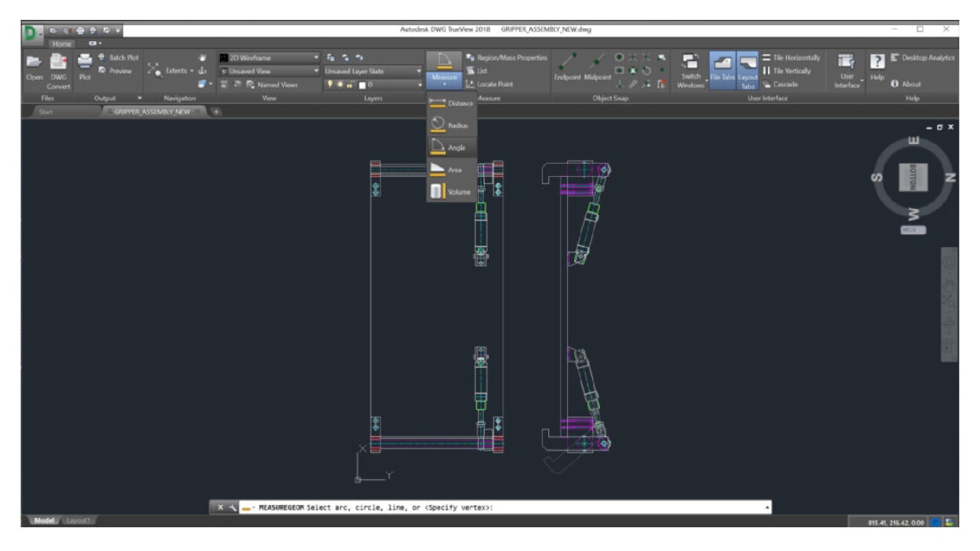Activate the Pan hand tool

(x=203, y=57)
